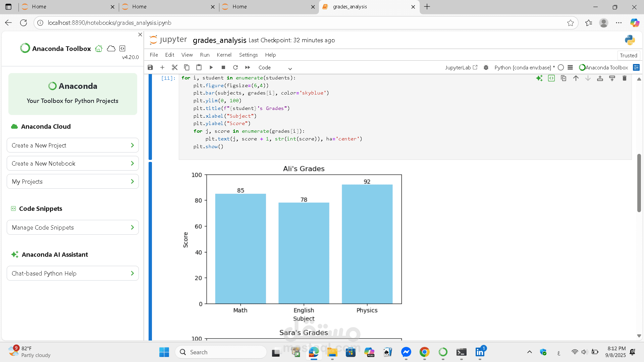The image size is (644, 362).
Task: Click the Jupyter logo
Action: (168, 40)
